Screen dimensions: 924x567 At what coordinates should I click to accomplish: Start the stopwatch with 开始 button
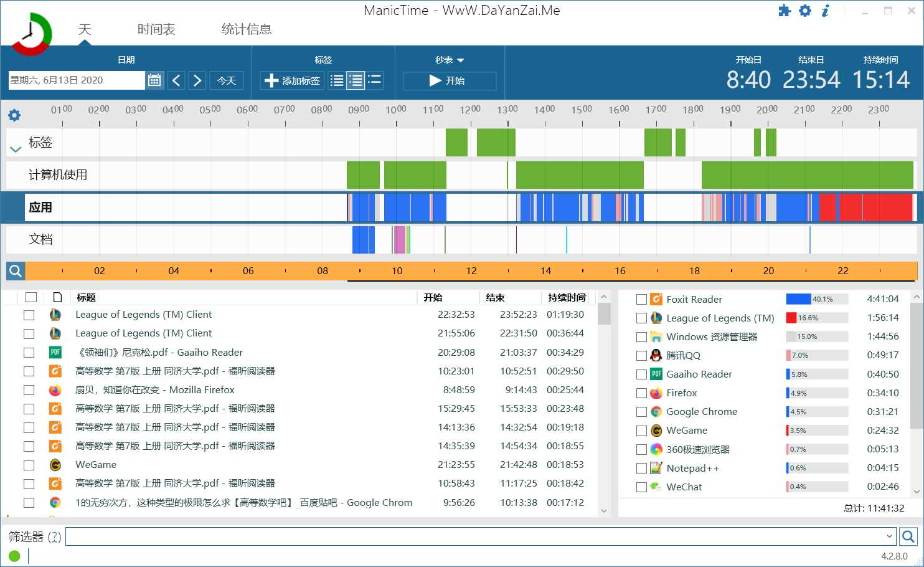(450, 80)
